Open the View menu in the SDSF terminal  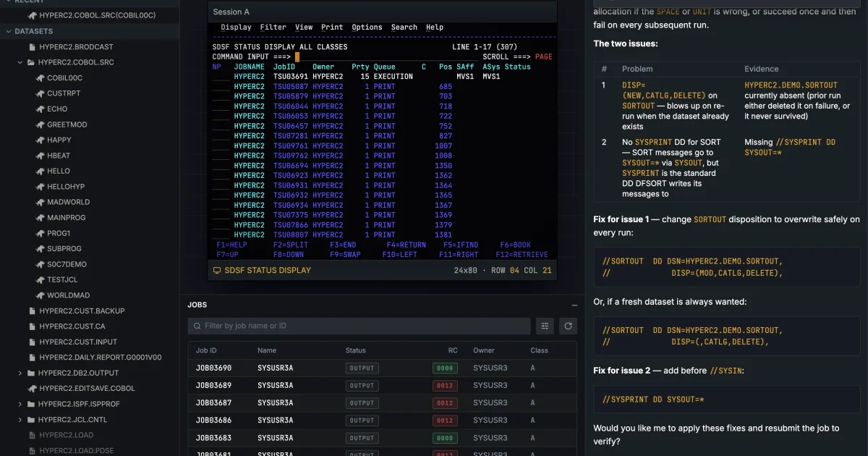(x=304, y=28)
